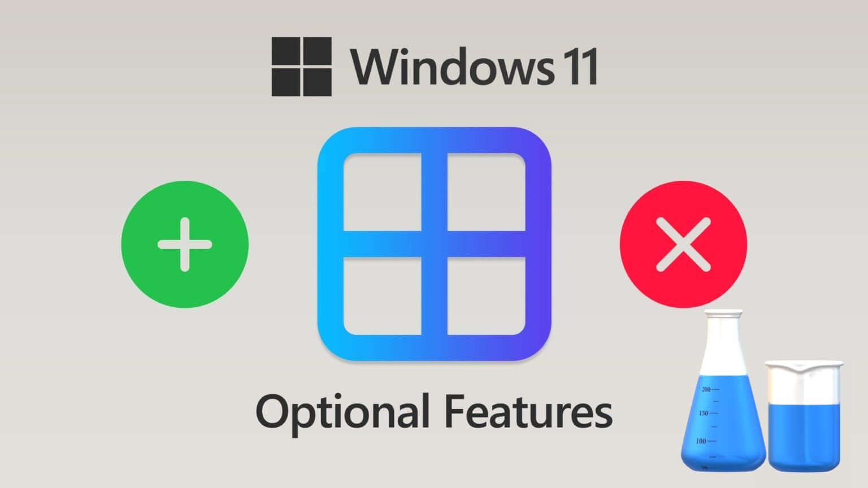Click the word "Features" in the caption
Viewport: 868px width, 488px height.
click(528, 411)
